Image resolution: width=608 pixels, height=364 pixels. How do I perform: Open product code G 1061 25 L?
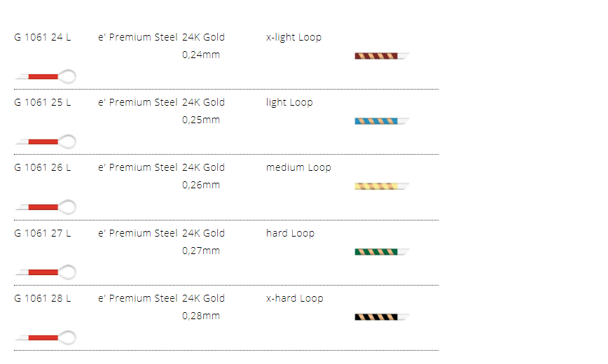43,102
